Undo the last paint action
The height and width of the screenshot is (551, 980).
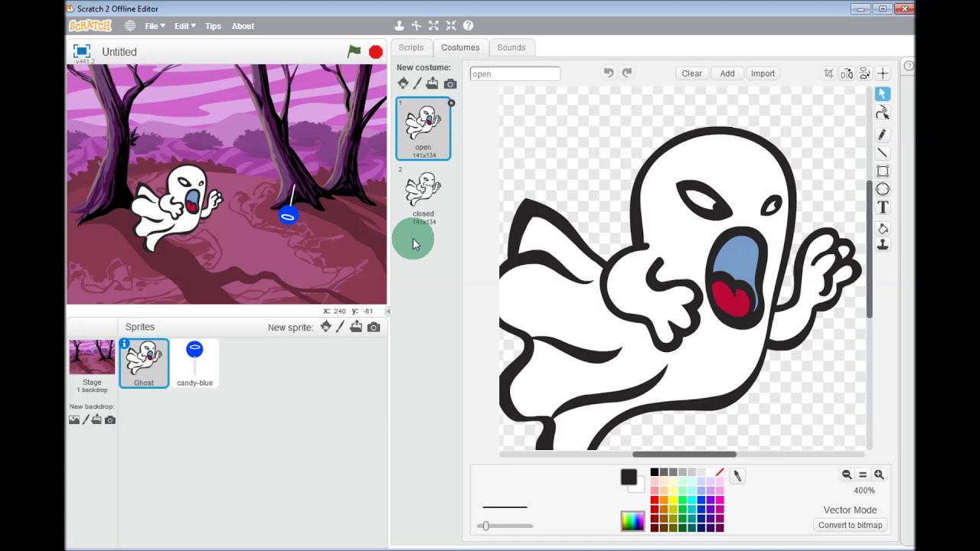[609, 73]
